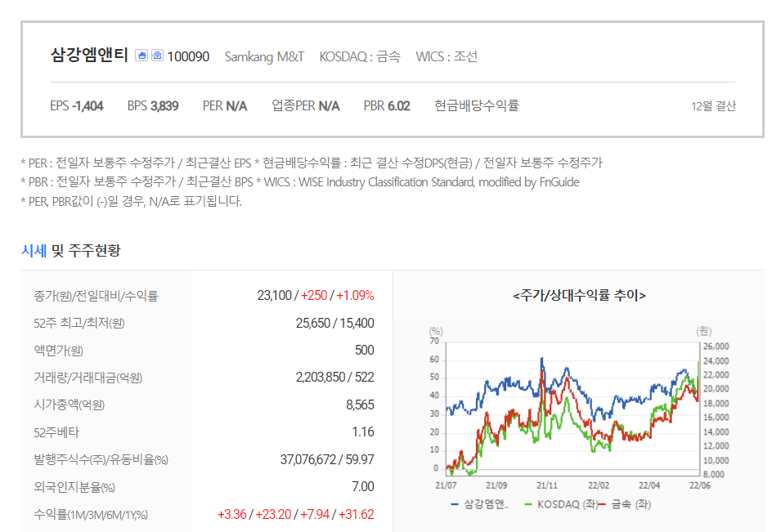The image size is (781, 532).
Task: Select the 26,000 price axis label
Action: point(716,346)
